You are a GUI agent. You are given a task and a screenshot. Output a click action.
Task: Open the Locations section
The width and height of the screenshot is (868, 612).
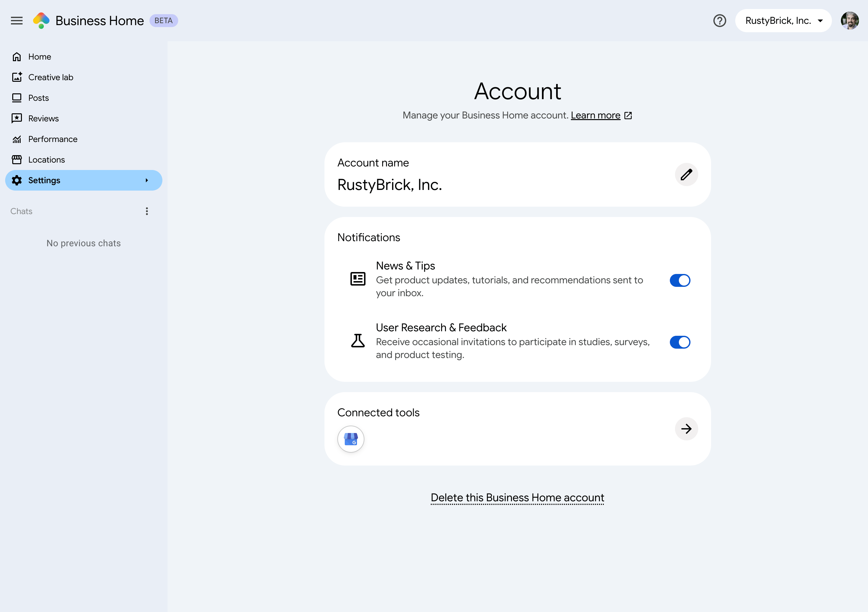[x=83, y=159]
